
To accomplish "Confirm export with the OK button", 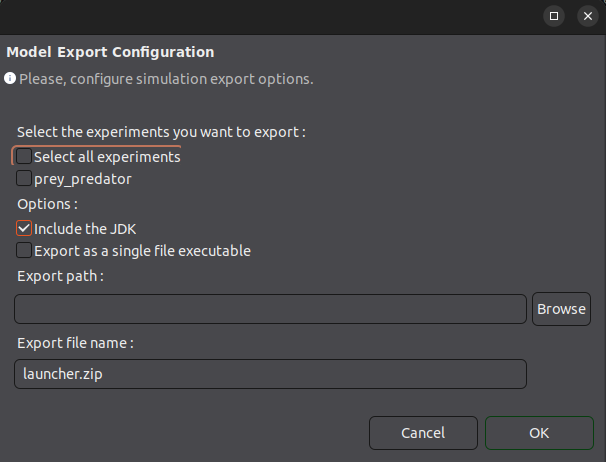I will [539, 433].
